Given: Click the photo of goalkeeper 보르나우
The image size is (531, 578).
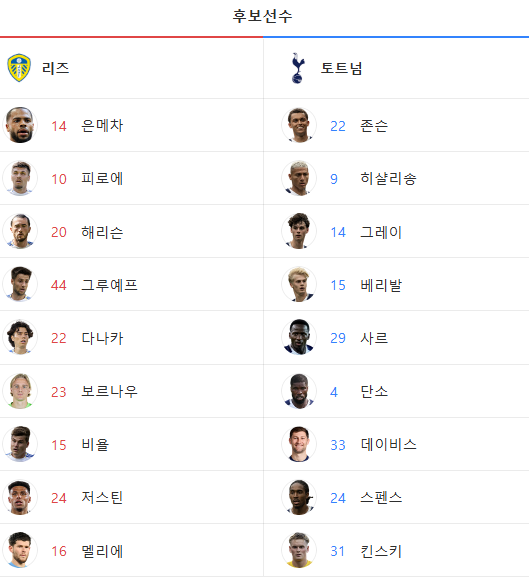Looking at the screenshot, I should click(20, 391).
